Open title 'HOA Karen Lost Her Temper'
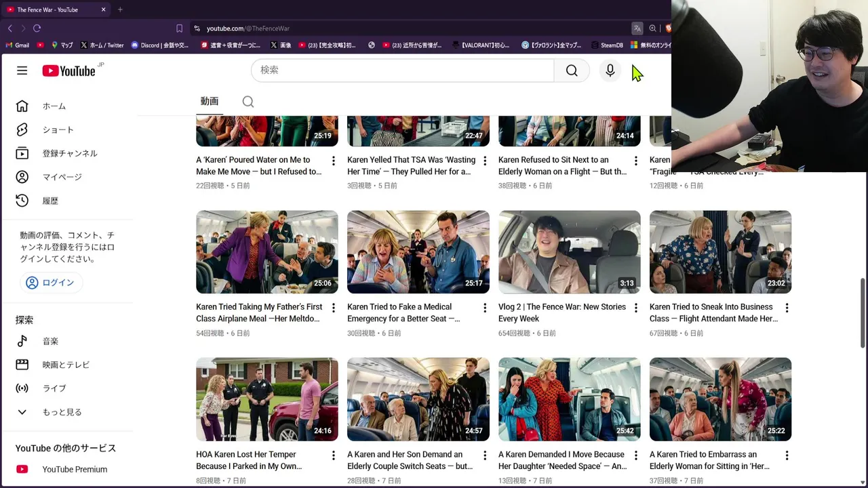The width and height of the screenshot is (868, 488). pos(249,460)
